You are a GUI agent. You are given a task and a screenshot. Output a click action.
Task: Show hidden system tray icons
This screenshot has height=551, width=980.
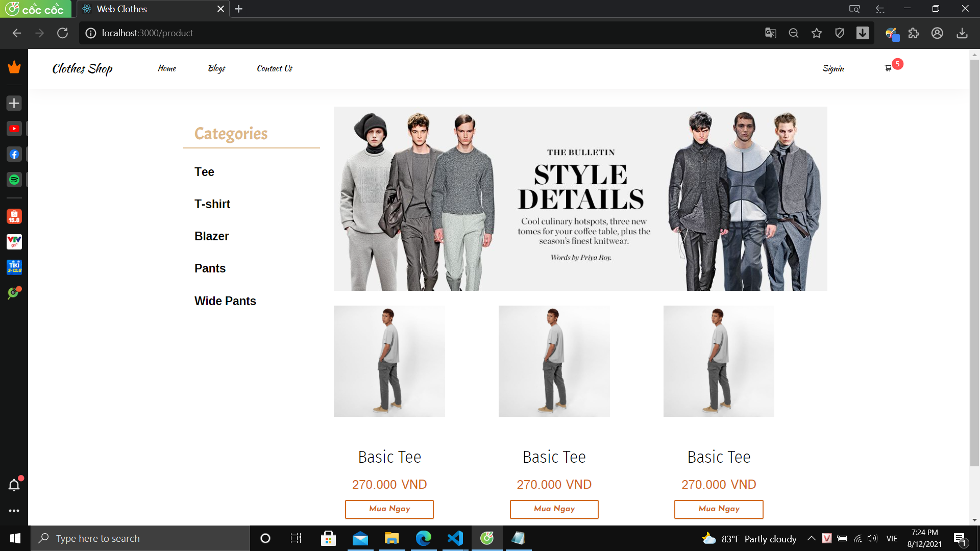point(811,538)
